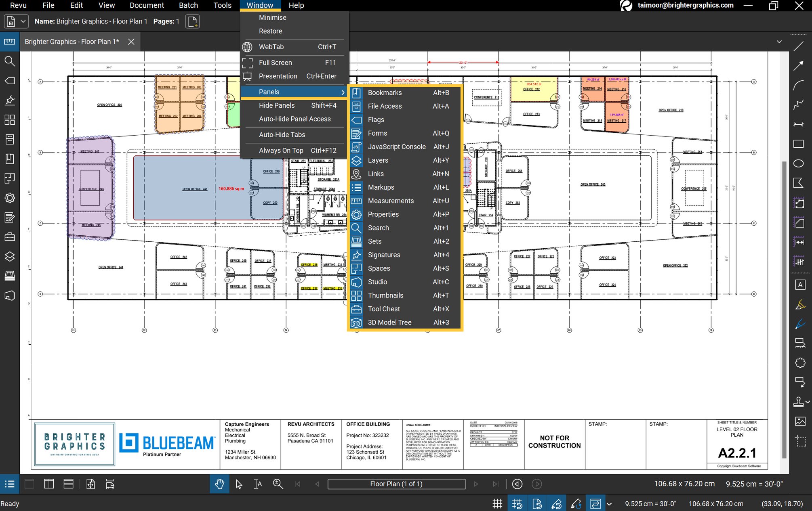Select the Arrow tool on right toolbar
The width and height of the screenshot is (812, 511).
(799, 65)
